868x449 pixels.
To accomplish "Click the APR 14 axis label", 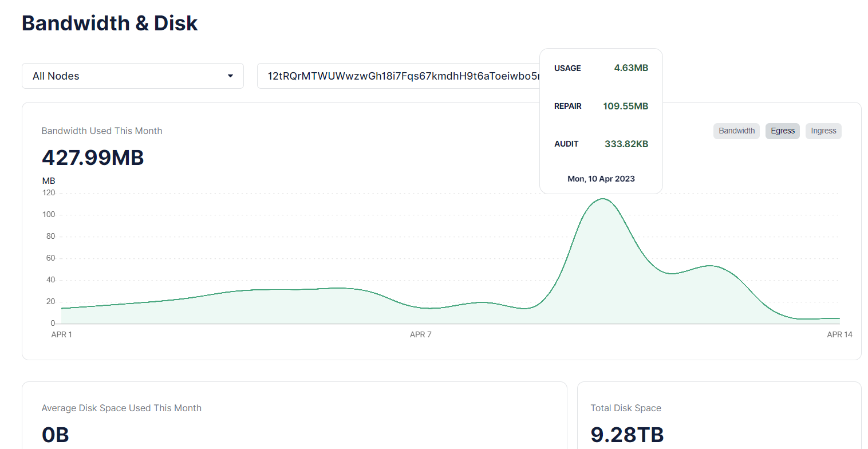I will pos(839,334).
